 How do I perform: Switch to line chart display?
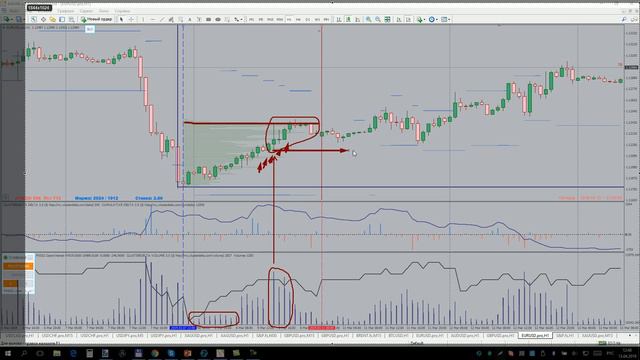coord(358,19)
